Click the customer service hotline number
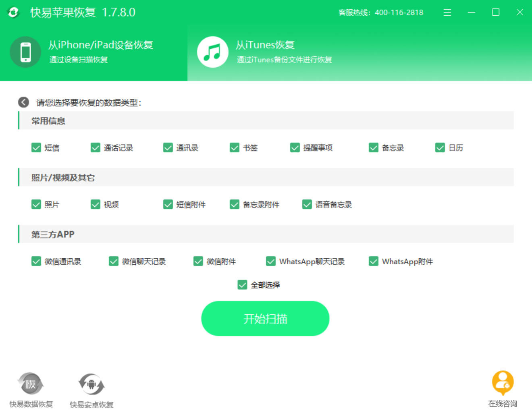Screen dimensions: 532x411 click(x=399, y=12)
